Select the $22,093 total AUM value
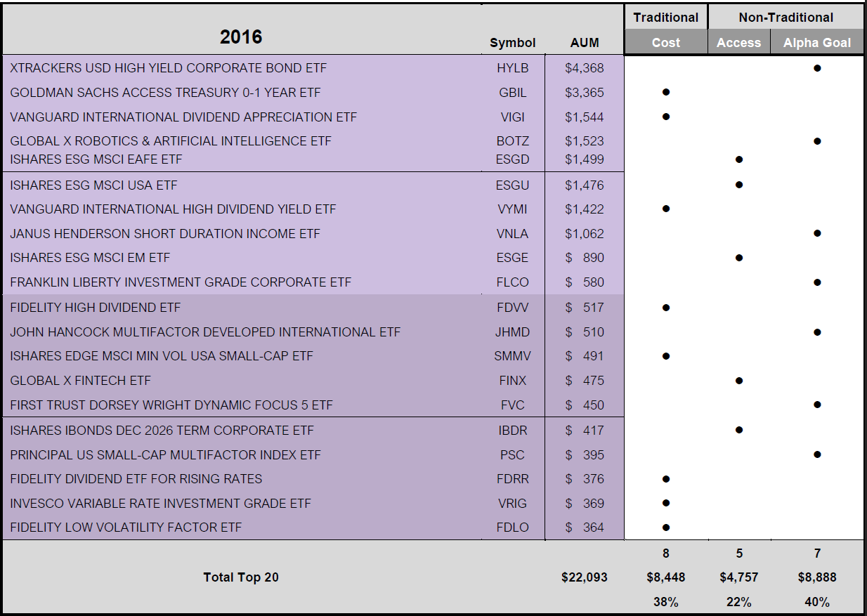 [x=585, y=577]
